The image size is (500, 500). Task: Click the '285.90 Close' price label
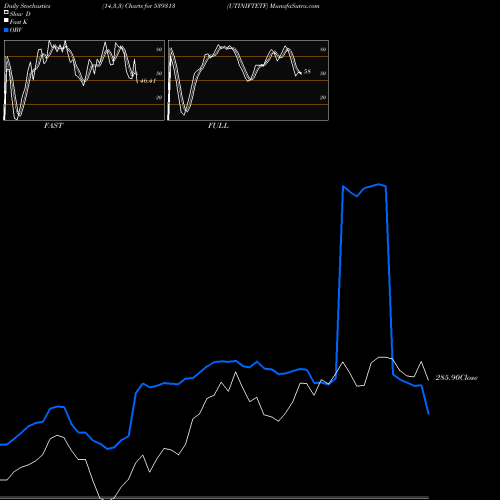pyautogui.click(x=456, y=377)
